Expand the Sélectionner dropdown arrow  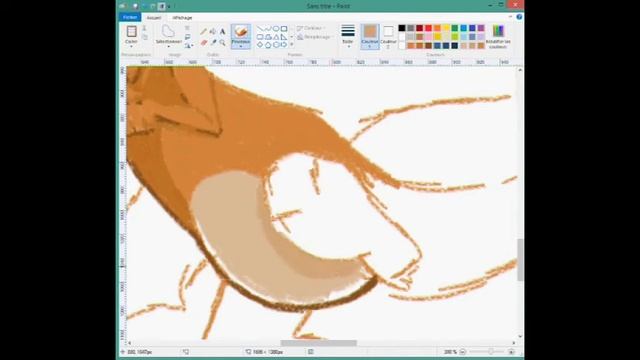(168, 47)
